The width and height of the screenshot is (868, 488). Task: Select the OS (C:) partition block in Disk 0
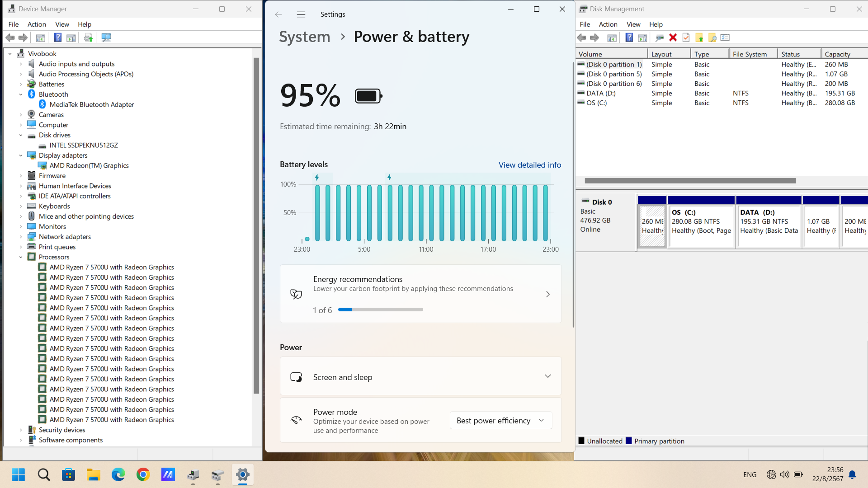tap(701, 226)
